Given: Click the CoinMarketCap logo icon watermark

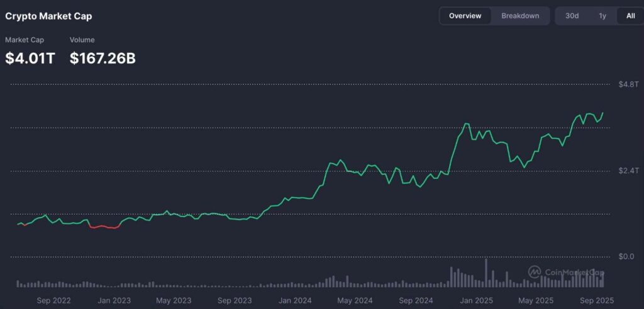Looking at the screenshot, I should [534, 272].
